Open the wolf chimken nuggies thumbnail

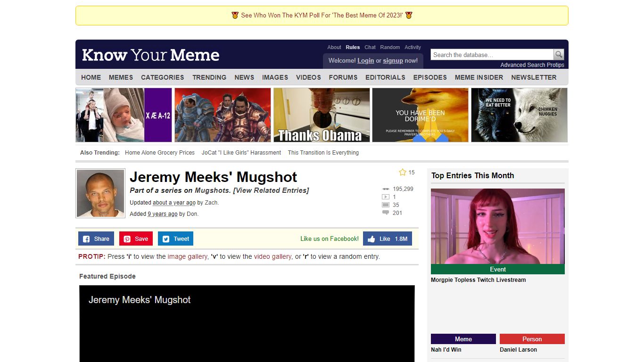coord(519,115)
